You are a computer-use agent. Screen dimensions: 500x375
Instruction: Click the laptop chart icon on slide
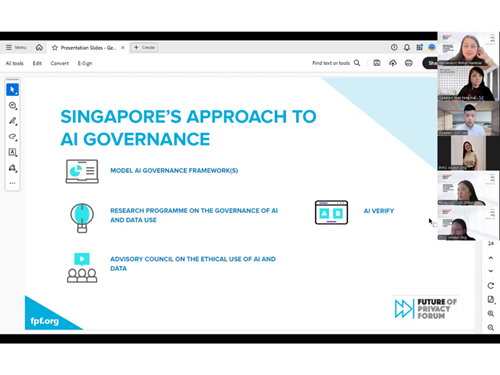pyautogui.click(x=82, y=171)
